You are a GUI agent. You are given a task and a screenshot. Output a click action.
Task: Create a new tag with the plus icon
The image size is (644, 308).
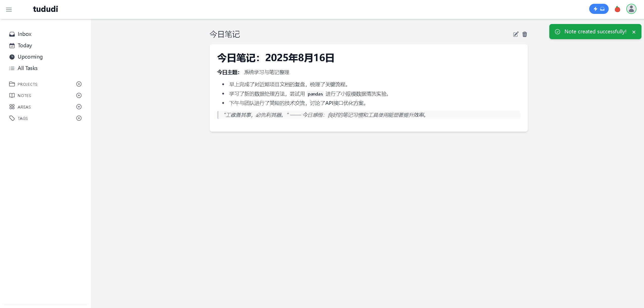[x=79, y=118]
